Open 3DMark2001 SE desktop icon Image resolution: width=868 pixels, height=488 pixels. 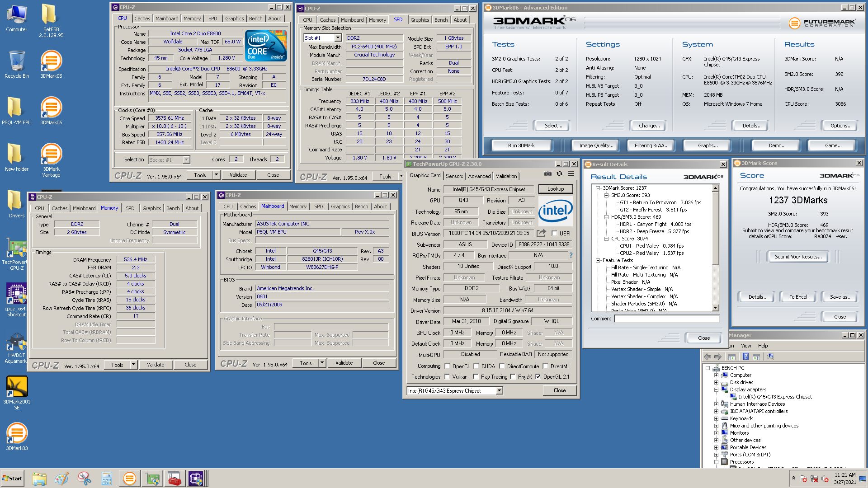coord(17,393)
